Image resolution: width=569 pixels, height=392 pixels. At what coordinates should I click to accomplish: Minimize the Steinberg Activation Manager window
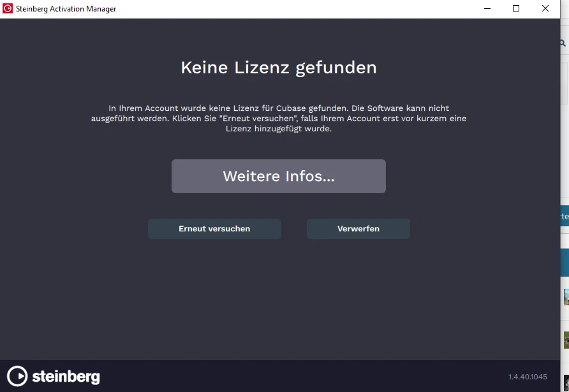487,8
